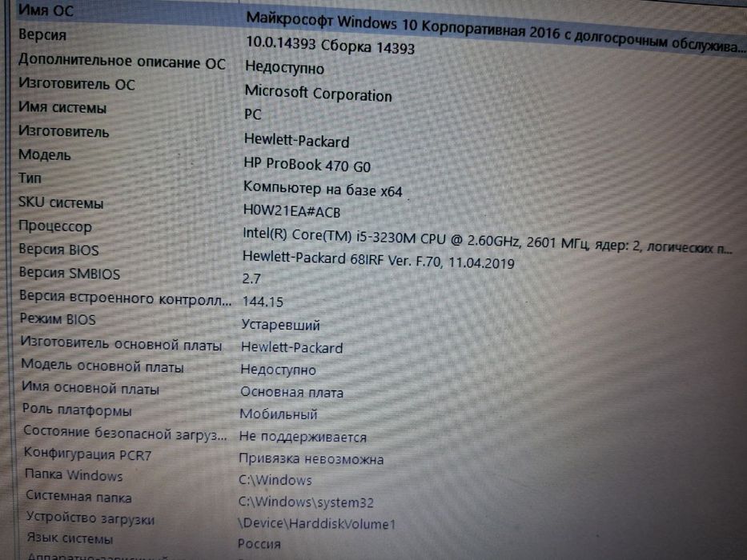
Task: Select the 'Имя ОС' row label
Action: coord(46,10)
